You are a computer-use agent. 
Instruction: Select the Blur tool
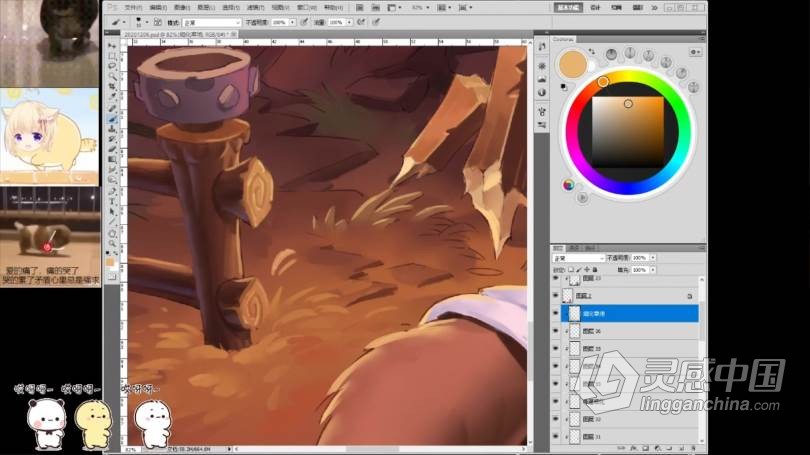click(112, 170)
